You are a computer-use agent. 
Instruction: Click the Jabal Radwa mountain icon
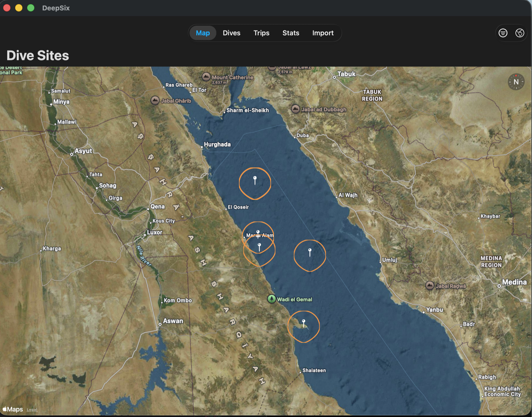(430, 285)
